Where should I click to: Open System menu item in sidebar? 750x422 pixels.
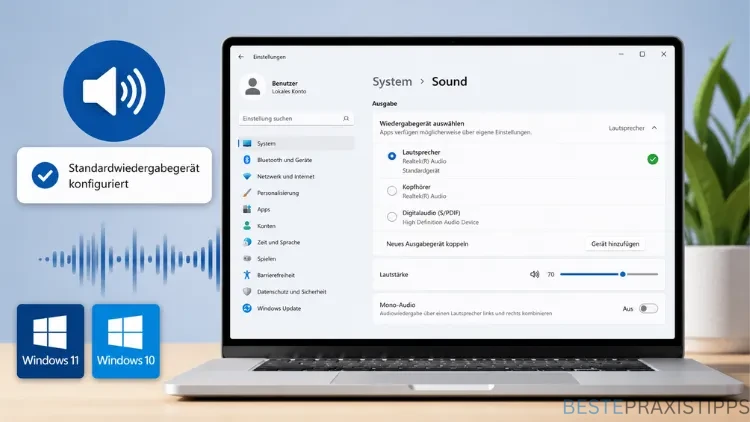click(296, 143)
